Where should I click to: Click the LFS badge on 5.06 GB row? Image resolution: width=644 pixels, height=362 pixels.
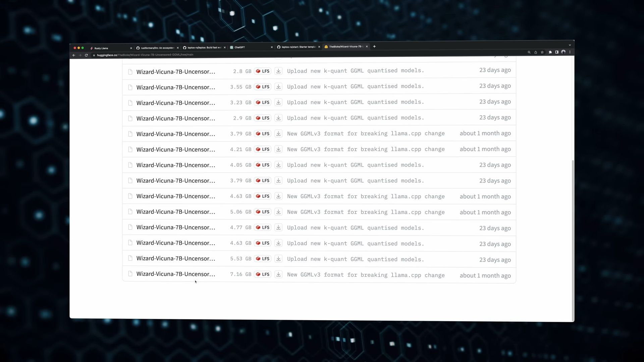(263, 212)
